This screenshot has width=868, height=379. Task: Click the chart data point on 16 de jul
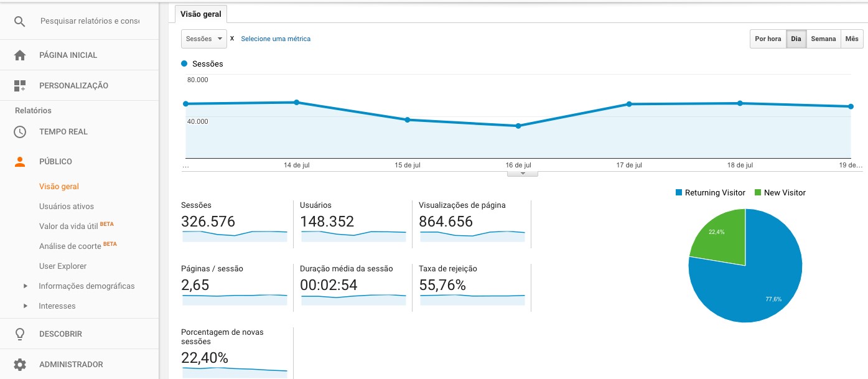517,126
